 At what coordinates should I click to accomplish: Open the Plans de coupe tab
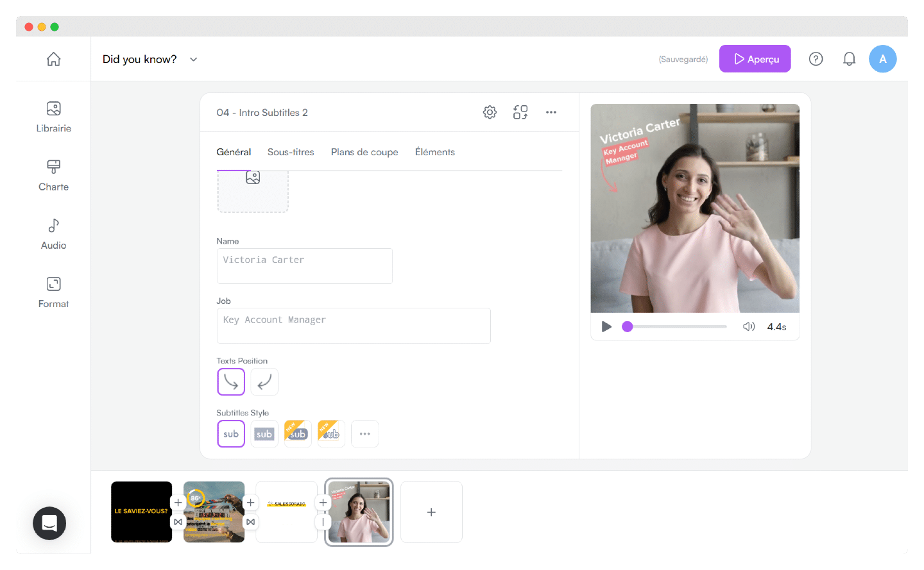coord(364,152)
